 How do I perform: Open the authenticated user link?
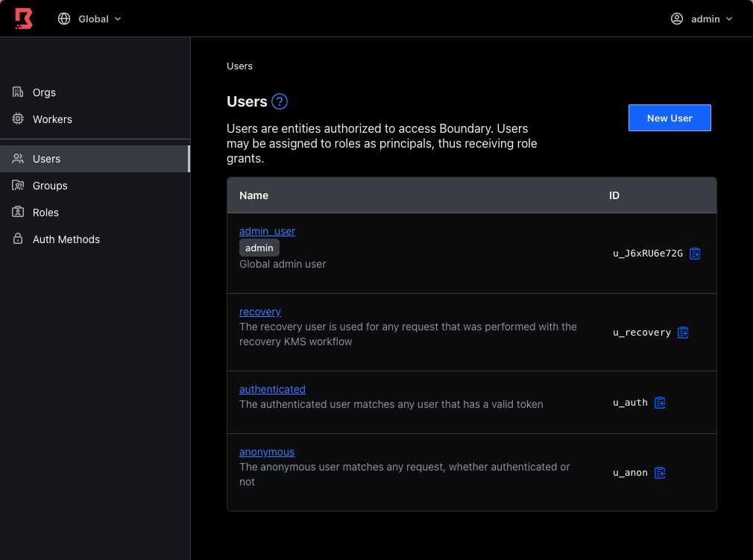click(x=272, y=389)
